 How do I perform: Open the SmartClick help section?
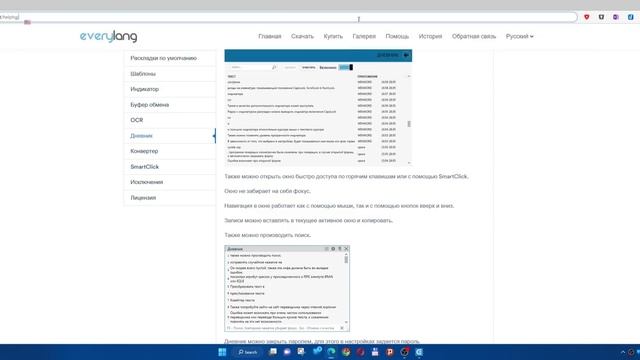(x=170, y=167)
